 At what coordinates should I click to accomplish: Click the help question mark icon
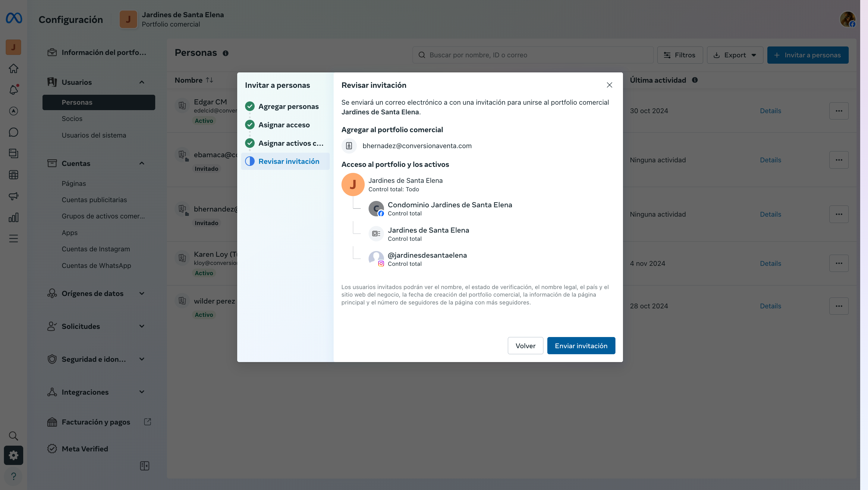[14, 476]
